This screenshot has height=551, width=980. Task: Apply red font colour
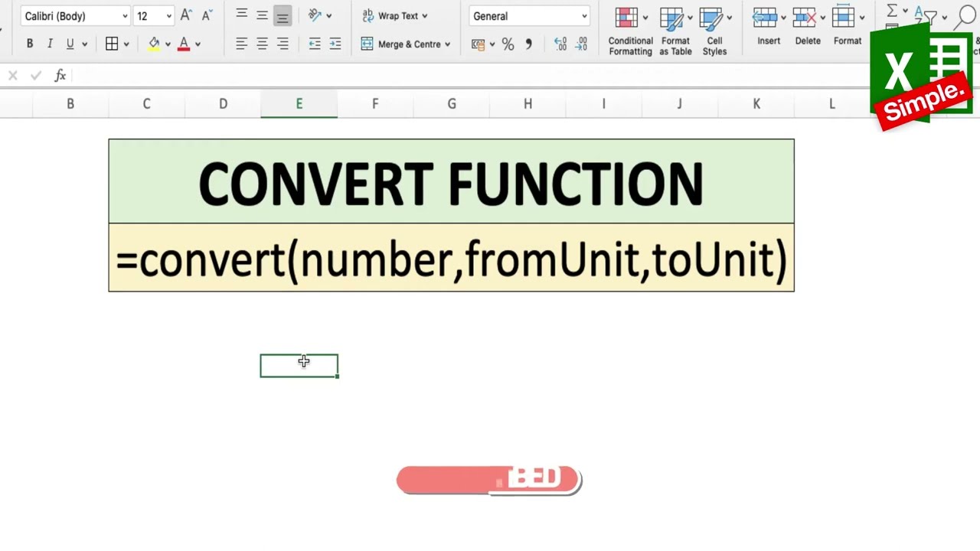184,44
